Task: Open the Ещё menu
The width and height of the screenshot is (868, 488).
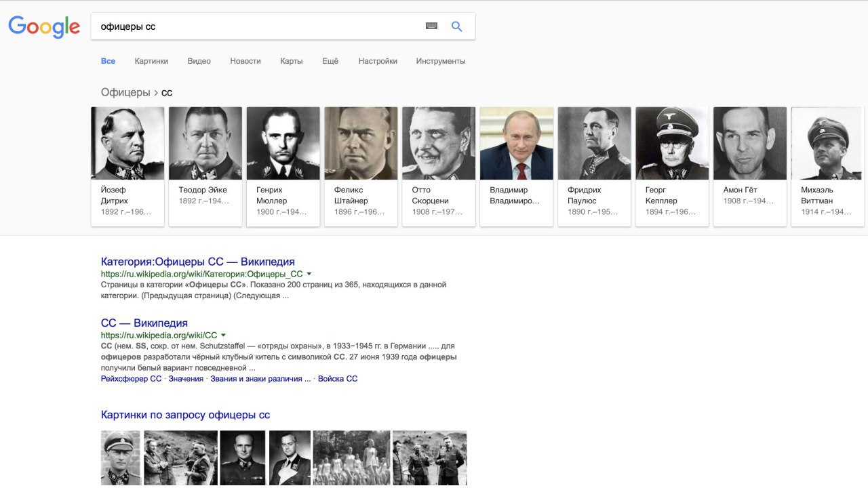Action: 330,61
